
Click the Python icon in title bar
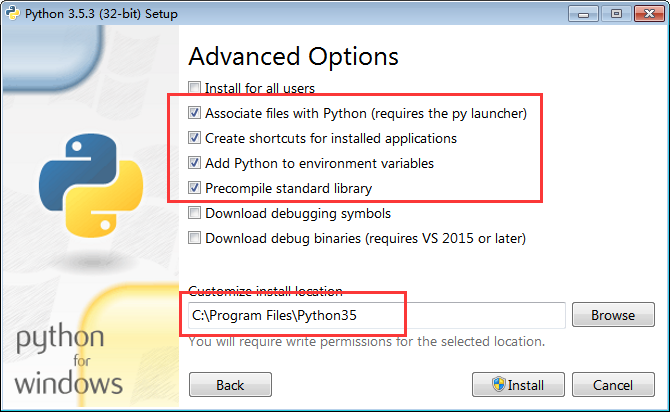12,13
